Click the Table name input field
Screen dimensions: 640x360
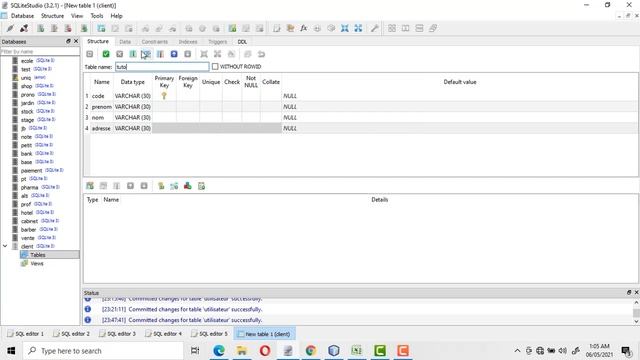[x=162, y=67]
